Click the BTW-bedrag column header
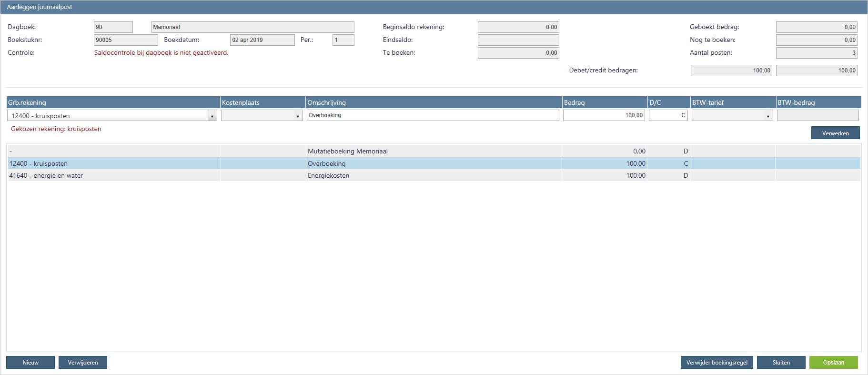This screenshot has width=868, height=375. (x=819, y=102)
